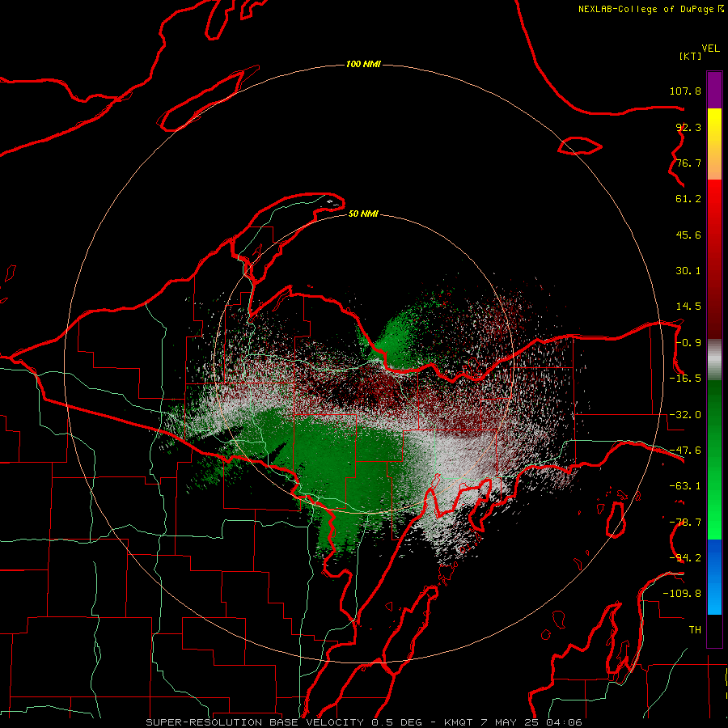The width and height of the screenshot is (728, 728).
Task: Select the 92.3 value on velocity scale
Action: (x=688, y=127)
